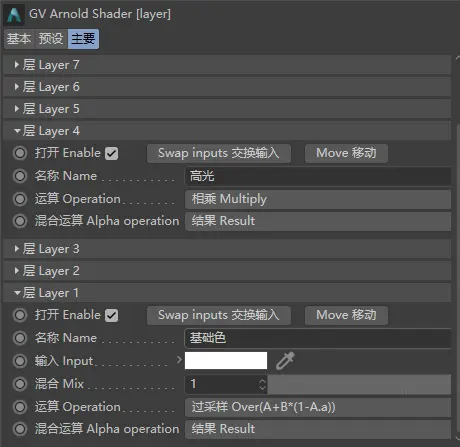Switch to the 基本 tab
This screenshot has width=460, height=447.
pyautogui.click(x=19, y=39)
